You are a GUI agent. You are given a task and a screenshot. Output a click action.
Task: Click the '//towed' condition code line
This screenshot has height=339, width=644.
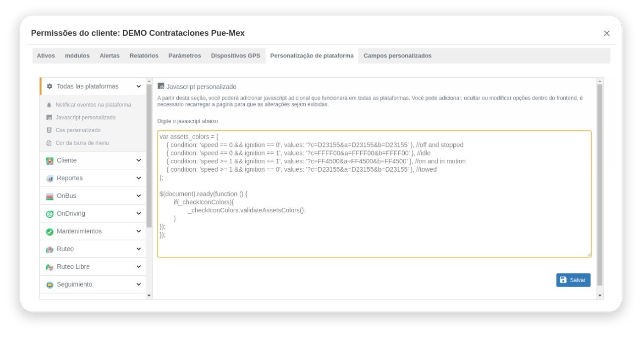[302, 170]
